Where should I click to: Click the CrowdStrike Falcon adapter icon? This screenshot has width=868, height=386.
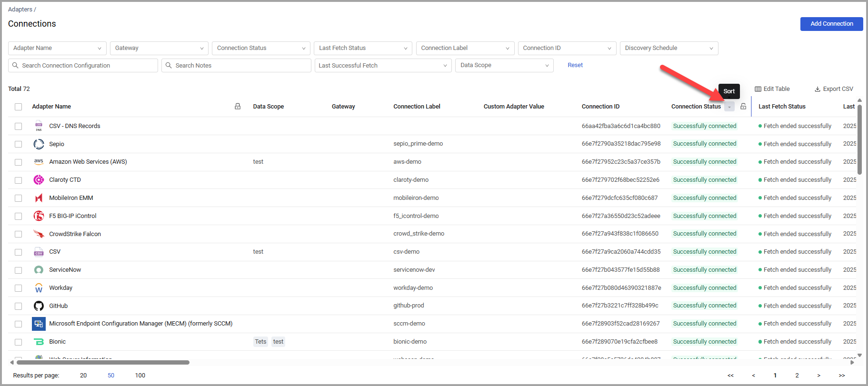(39, 234)
